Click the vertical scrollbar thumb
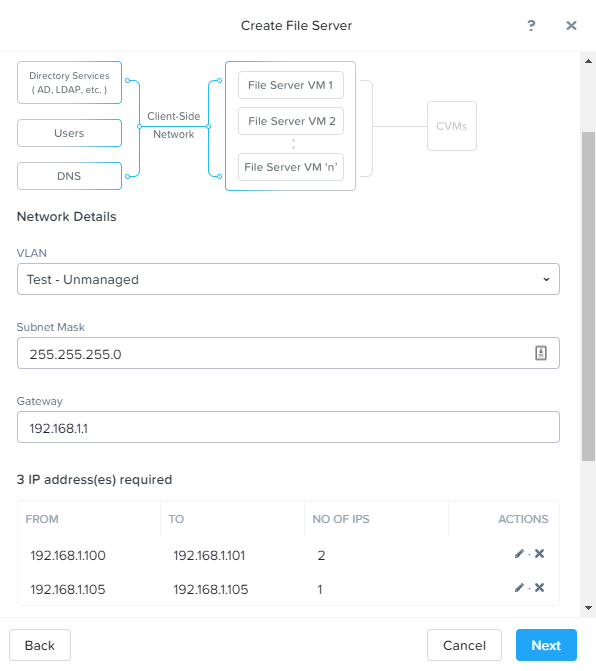The width and height of the screenshot is (596, 671). tap(588, 297)
